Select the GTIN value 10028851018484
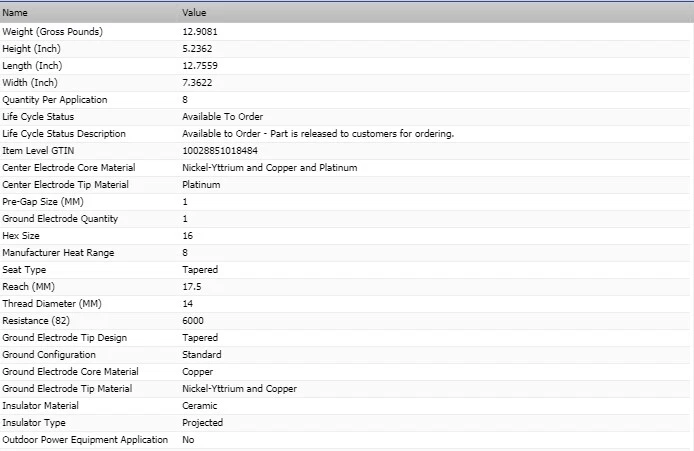This screenshot has width=694, height=451. pyautogui.click(x=220, y=150)
